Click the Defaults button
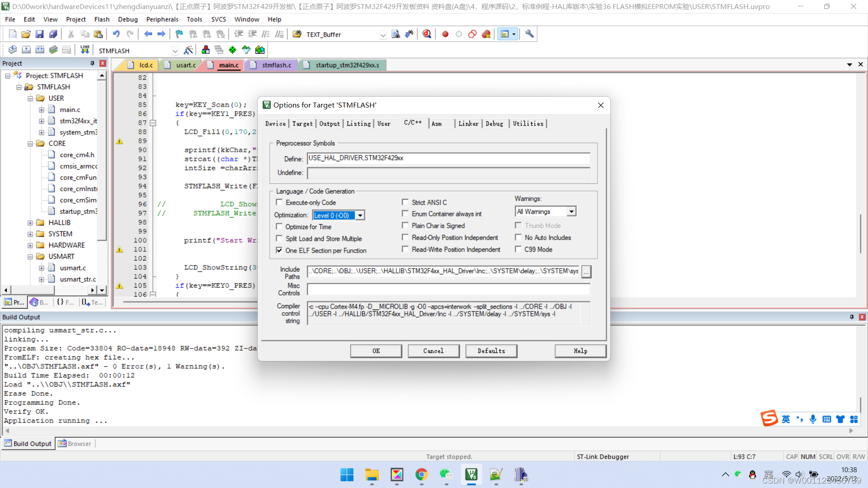Screen dimensions: 868x488 491,351
